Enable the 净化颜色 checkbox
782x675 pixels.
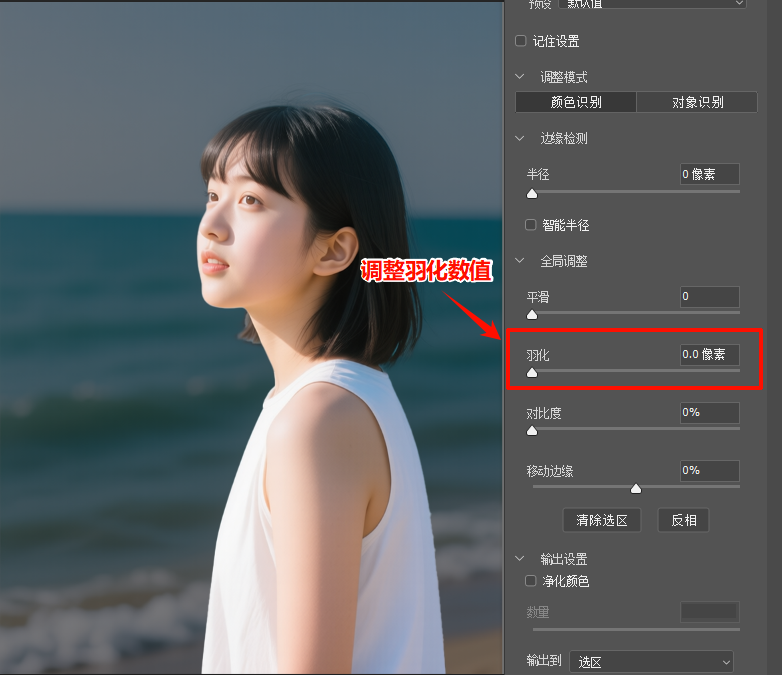[531, 581]
